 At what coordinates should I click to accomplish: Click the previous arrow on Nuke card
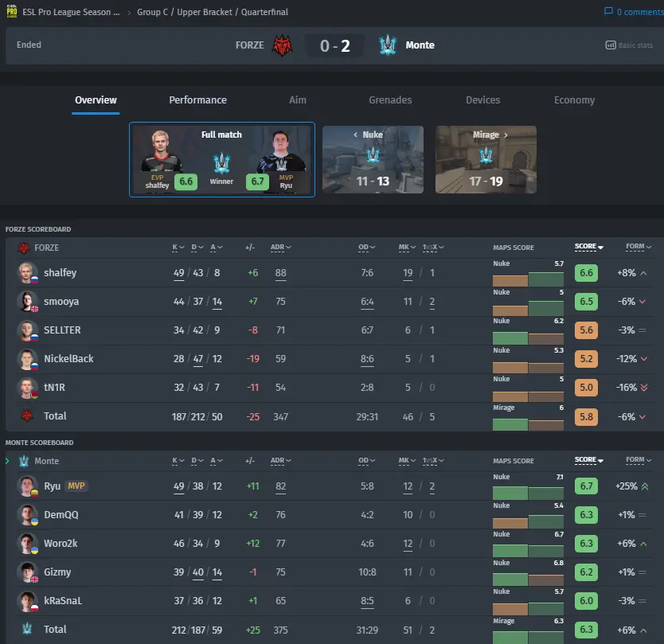coord(355,135)
